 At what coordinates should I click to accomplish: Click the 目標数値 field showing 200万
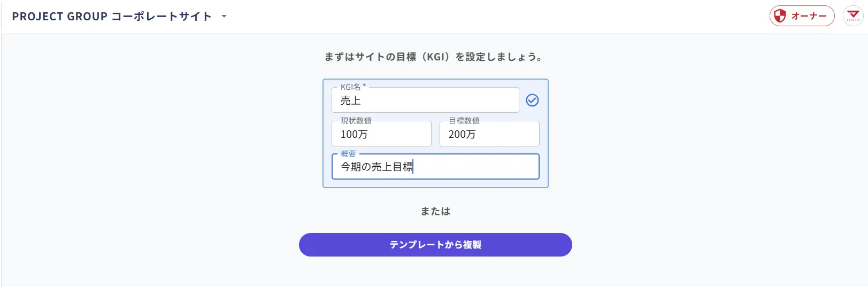tap(489, 134)
